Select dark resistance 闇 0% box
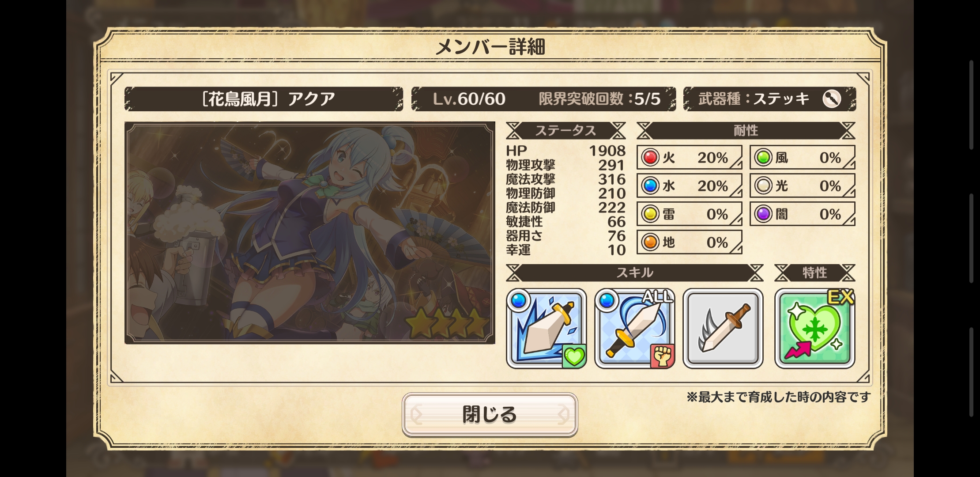The image size is (980, 477). click(x=802, y=214)
